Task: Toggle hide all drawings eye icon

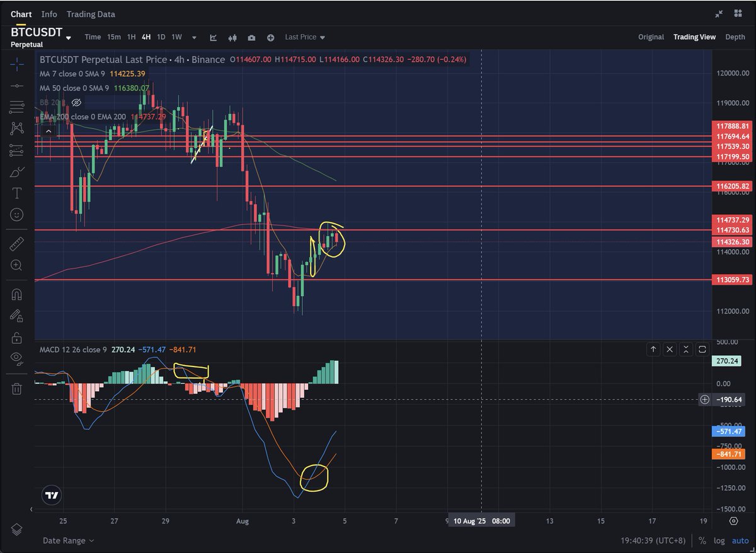Action: point(17,359)
